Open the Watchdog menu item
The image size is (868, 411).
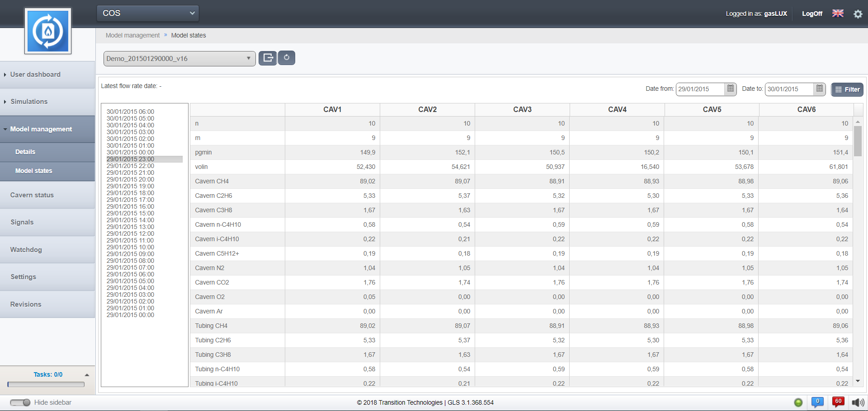(26, 250)
